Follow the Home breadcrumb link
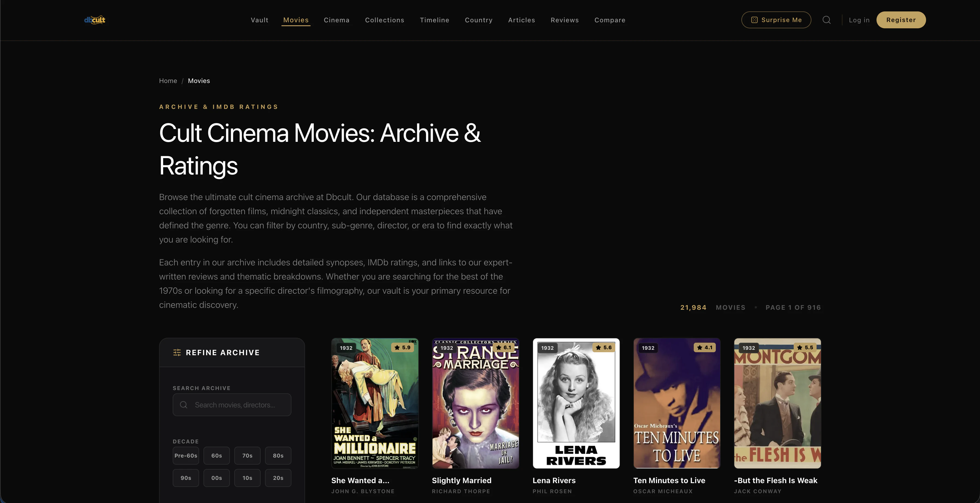 click(x=168, y=81)
